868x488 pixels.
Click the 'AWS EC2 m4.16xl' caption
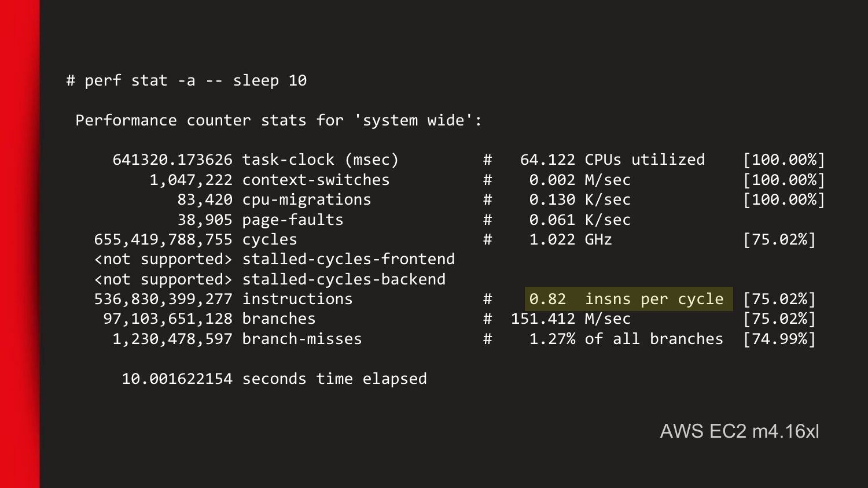[740, 431]
